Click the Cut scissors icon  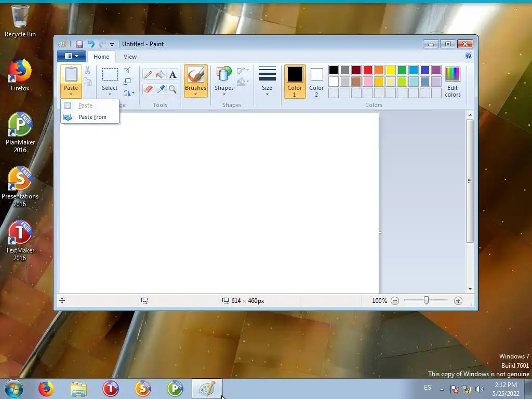pos(87,70)
